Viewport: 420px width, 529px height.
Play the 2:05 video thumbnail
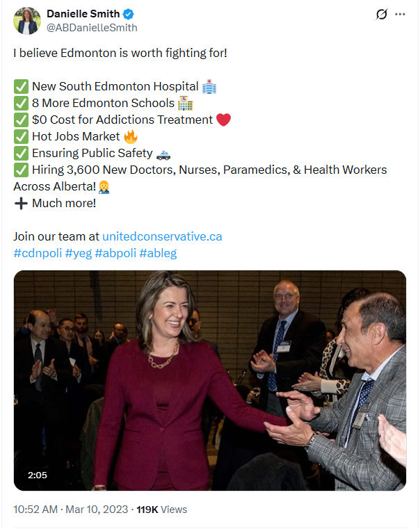click(x=210, y=380)
